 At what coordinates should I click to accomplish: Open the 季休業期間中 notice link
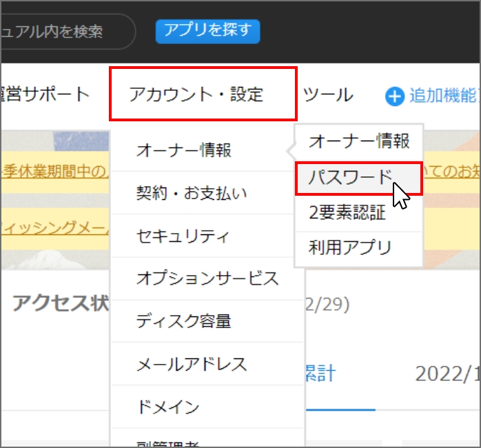pos(55,172)
